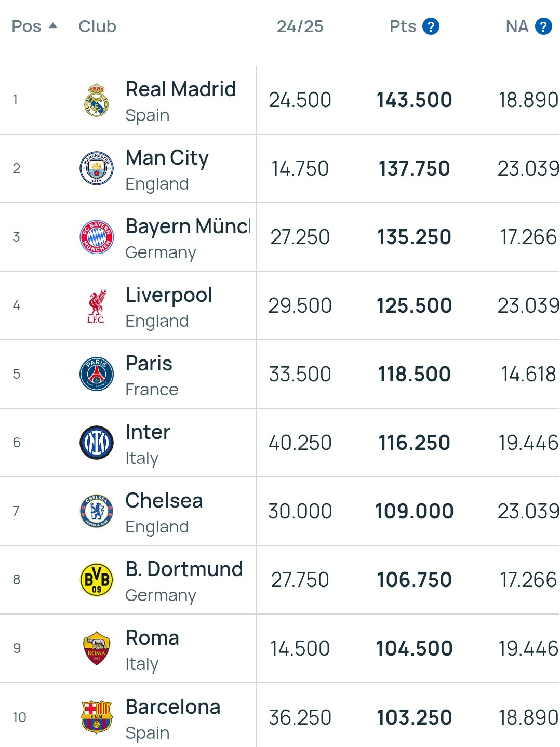Viewport: 560px width, 747px height.
Task: Click the Paris Saint-Germain crest
Action: pyautogui.click(x=97, y=374)
